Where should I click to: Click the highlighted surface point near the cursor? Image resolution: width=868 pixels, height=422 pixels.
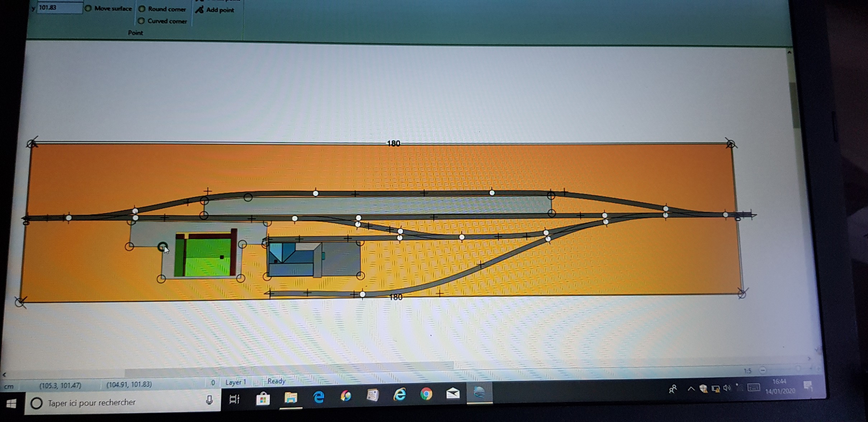tap(162, 246)
